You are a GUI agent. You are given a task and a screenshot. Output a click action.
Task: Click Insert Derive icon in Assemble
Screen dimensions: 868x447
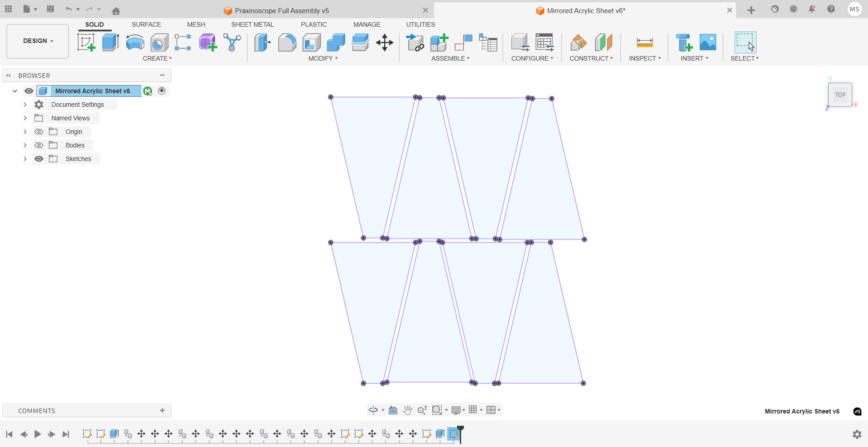[415, 43]
